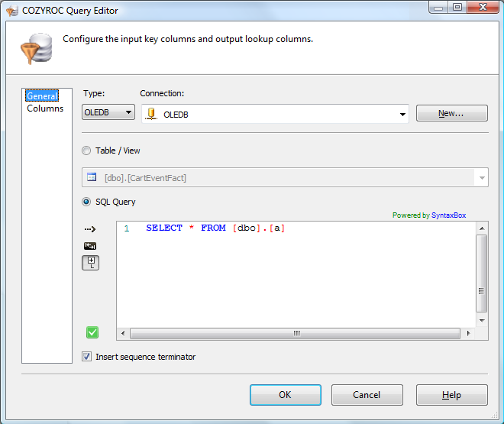Toggle Insert sequence terminator checkbox

(x=86, y=357)
